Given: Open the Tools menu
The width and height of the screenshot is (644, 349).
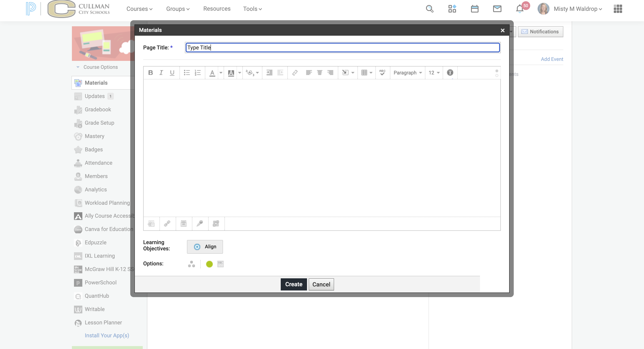Looking at the screenshot, I should click(252, 9).
